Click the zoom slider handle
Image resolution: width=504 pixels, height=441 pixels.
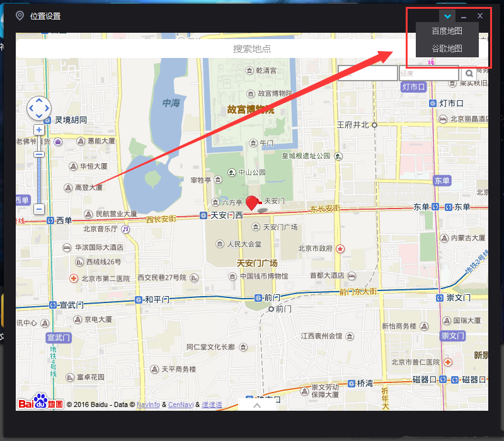click(39, 154)
